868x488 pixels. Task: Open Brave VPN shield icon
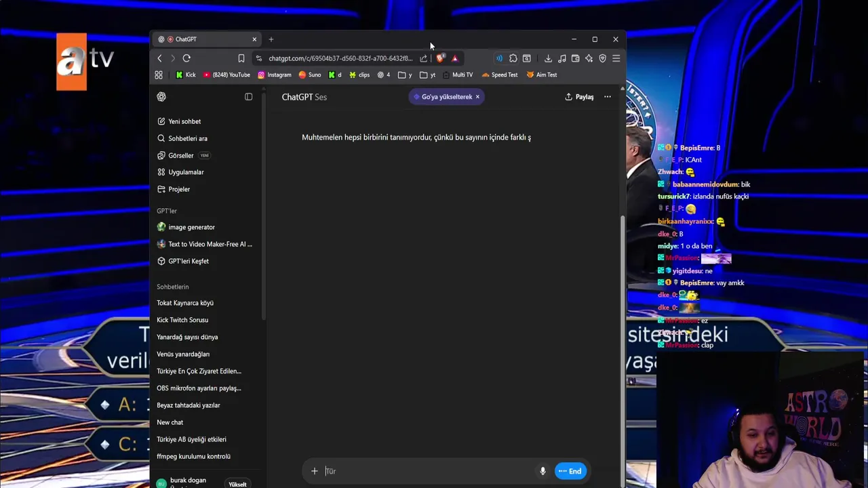coord(602,58)
